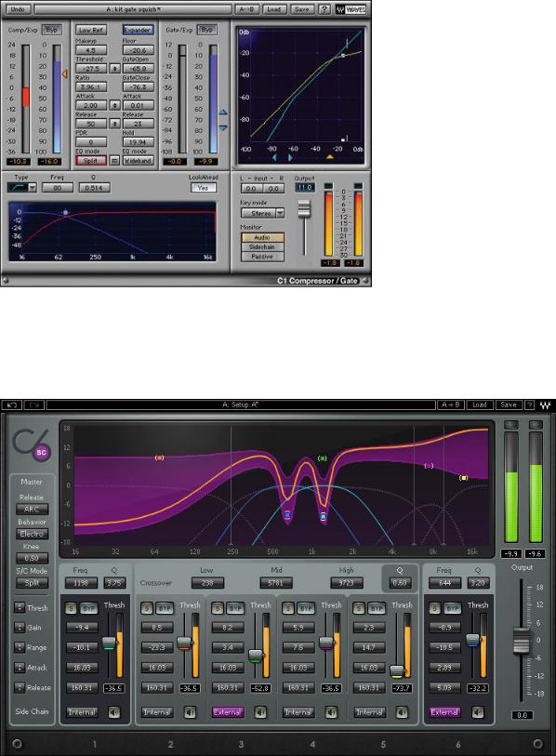Viewport: 556px width, 756px height.
Task: Click the link icon beside C1 Split button
Action: [x=114, y=161]
